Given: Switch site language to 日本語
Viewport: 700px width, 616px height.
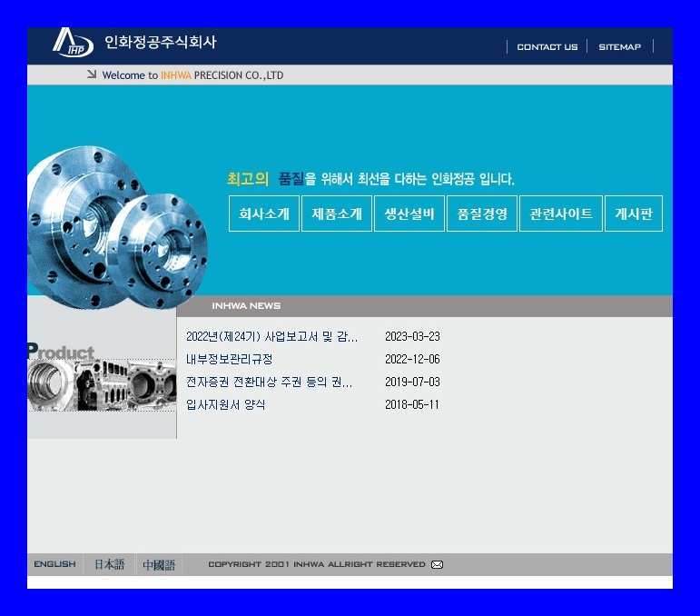Looking at the screenshot, I should tap(109, 564).
